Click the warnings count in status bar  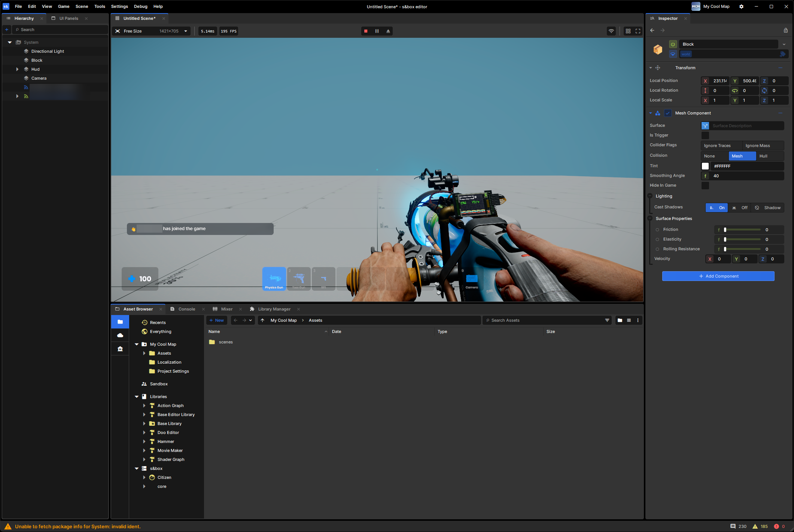(760, 526)
